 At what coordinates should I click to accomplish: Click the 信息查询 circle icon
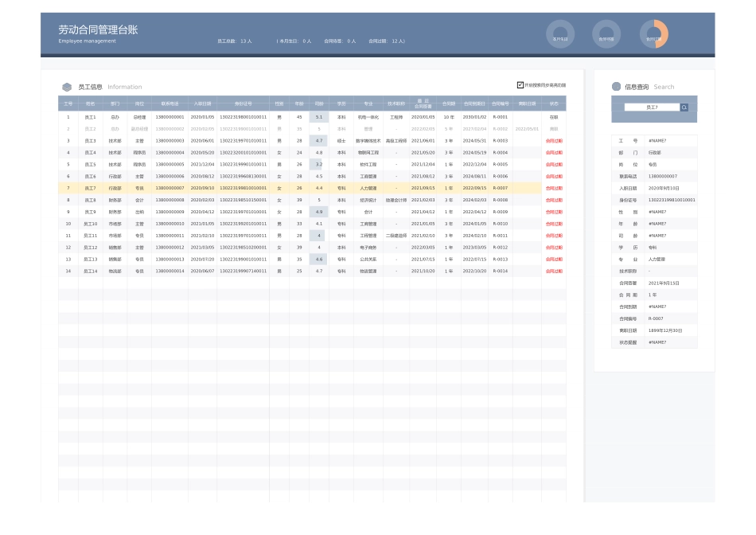pyautogui.click(x=616, y=87)
